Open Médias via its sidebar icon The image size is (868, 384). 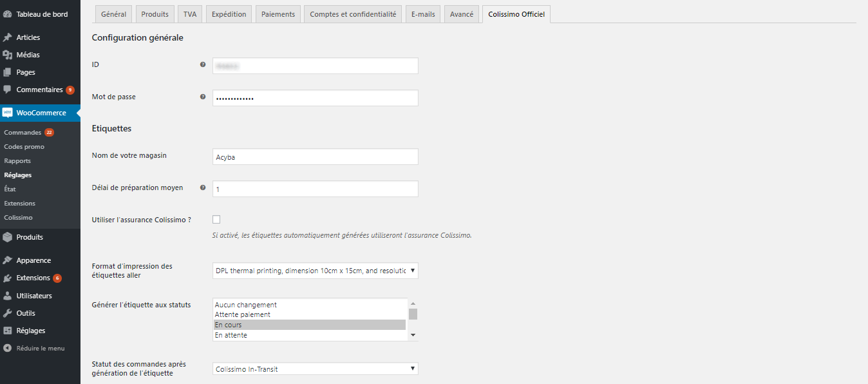(7, 55)
